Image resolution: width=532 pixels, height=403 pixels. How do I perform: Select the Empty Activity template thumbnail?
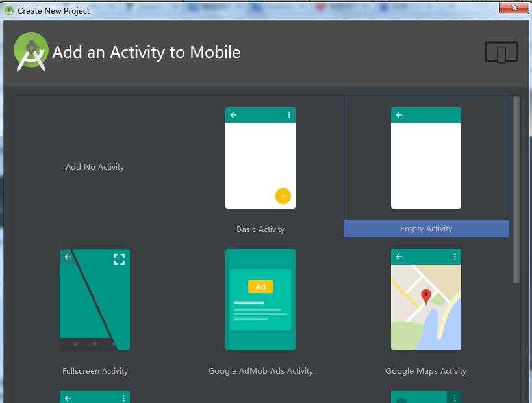tap(426, 158)
